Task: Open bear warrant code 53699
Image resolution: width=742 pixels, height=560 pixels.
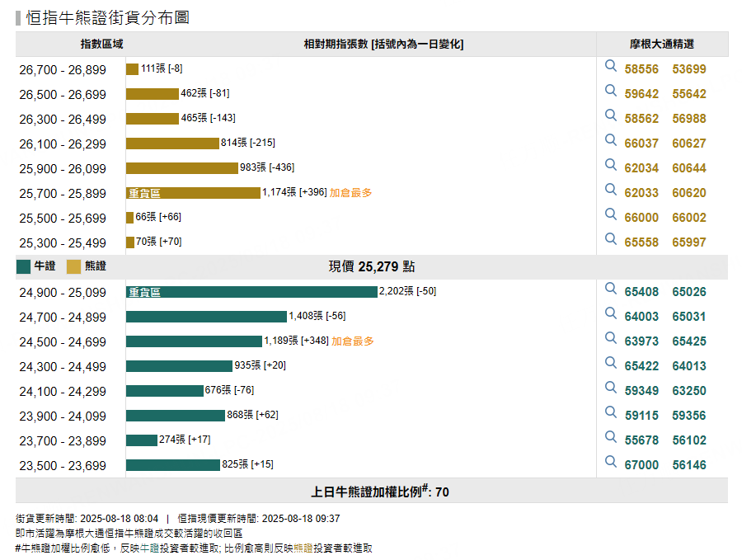Action: [689, 69]
